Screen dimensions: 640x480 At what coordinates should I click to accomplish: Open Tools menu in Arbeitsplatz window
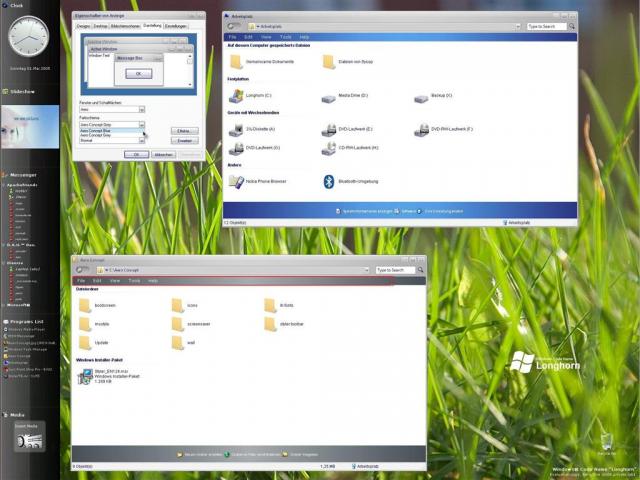tap(286, 37)
